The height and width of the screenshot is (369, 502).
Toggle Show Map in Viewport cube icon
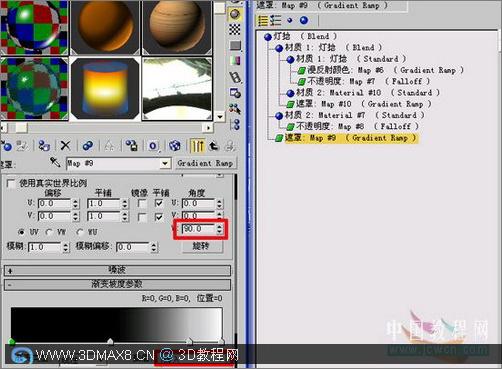[x=175, y=146]
